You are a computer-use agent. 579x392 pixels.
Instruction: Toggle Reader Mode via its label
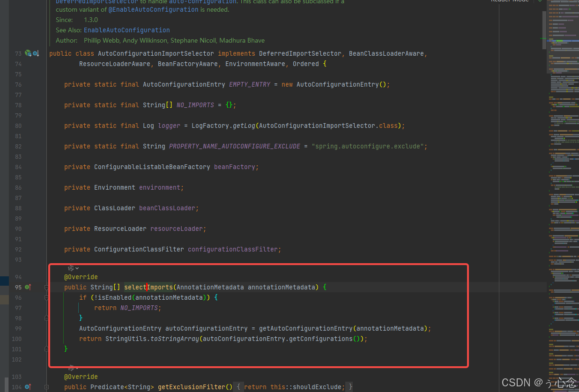pyautogui.click(x=510, y=1)
